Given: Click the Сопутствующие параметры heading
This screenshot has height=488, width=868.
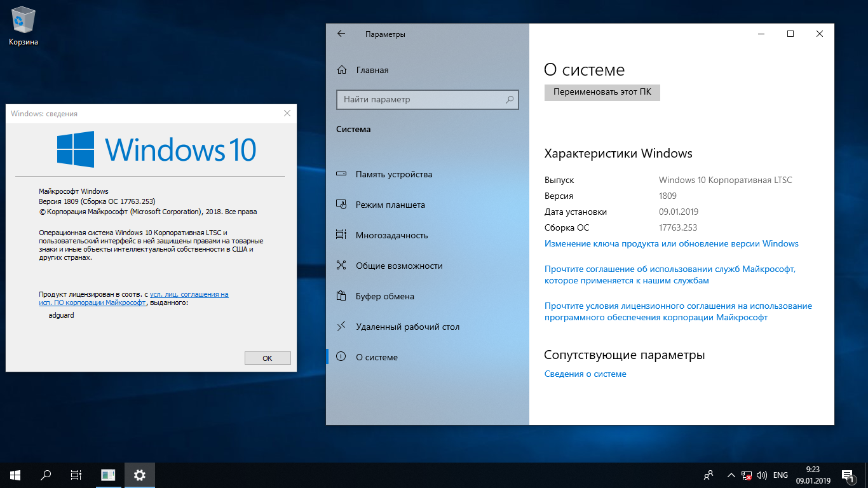Looking at the screenshot, I should click(625, 355).
